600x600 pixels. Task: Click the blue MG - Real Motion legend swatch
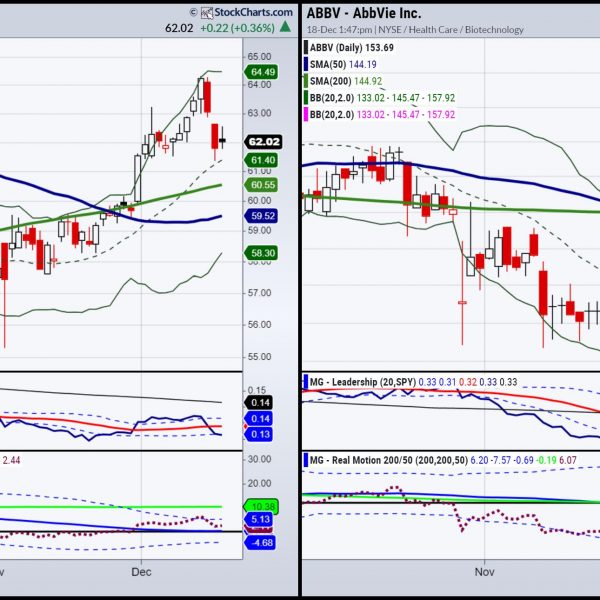tap(306, 460)
